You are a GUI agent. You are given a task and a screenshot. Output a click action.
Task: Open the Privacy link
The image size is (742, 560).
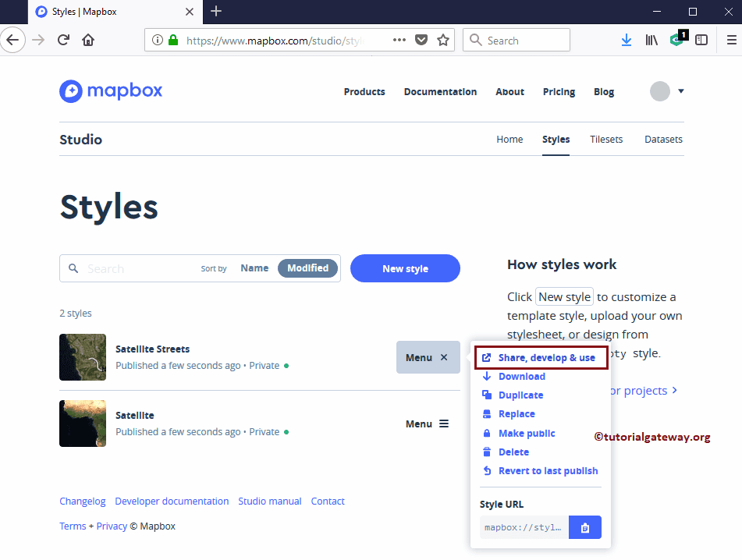point(112,526)
